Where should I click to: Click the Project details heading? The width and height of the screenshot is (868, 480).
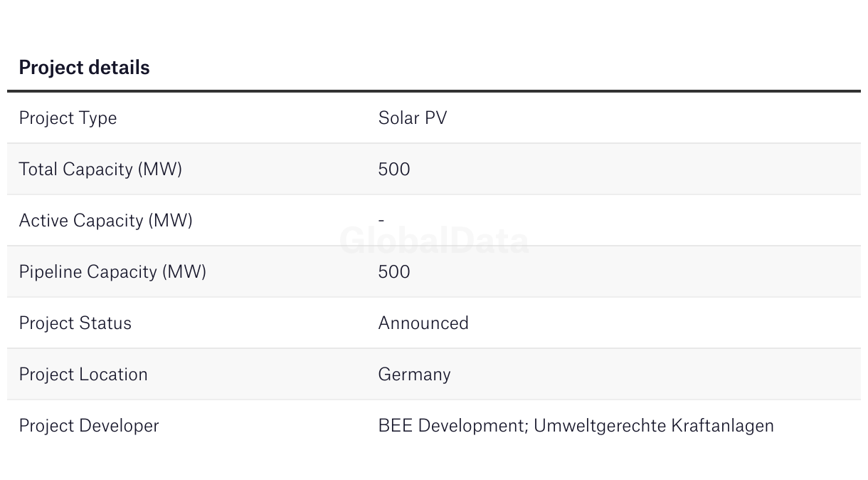tap(84, 68)
